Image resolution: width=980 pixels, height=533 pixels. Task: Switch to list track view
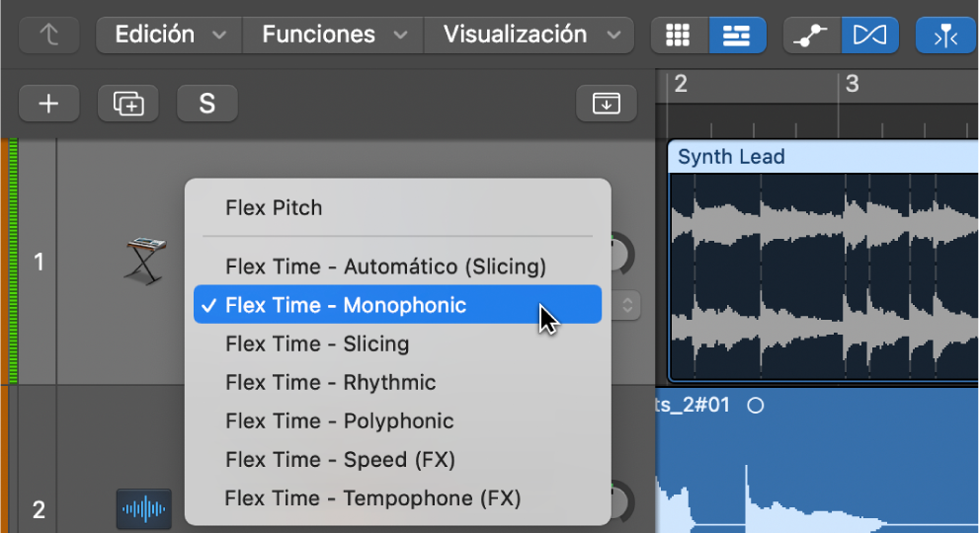point(736,36)
